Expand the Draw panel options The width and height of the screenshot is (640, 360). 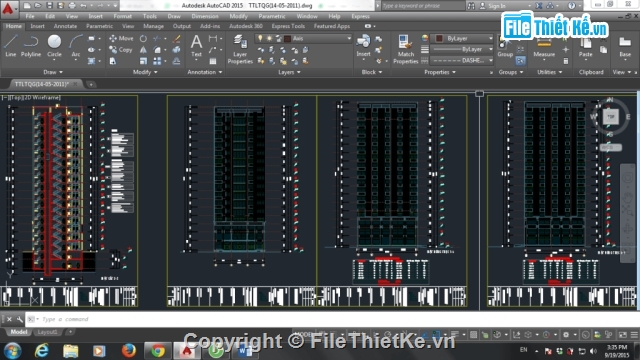[53, 72]
